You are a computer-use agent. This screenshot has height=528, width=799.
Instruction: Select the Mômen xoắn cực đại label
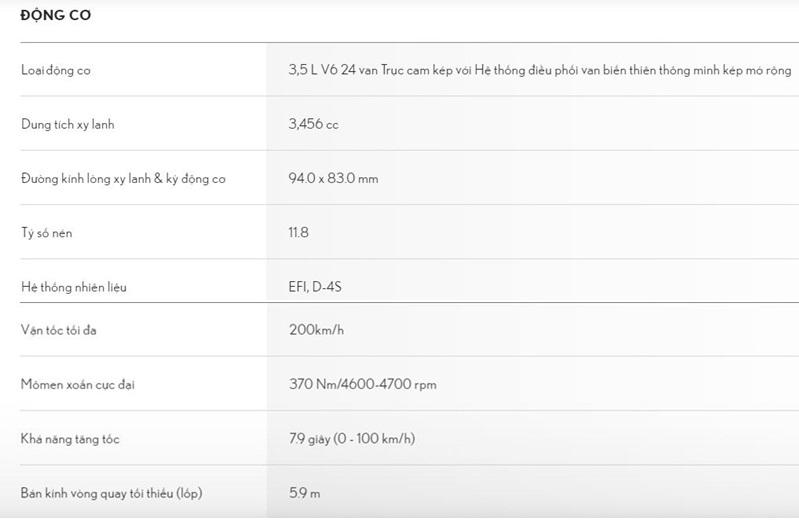(x=78, y=384)
